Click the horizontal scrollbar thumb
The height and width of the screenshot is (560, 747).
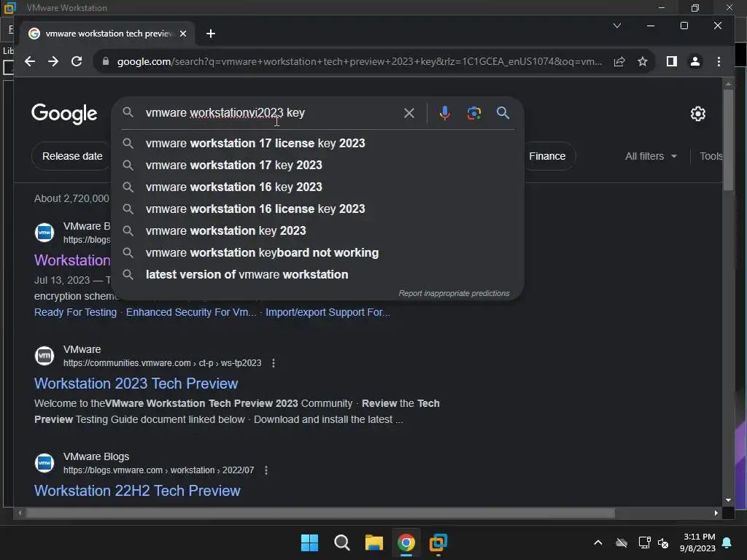coord(320,513)
